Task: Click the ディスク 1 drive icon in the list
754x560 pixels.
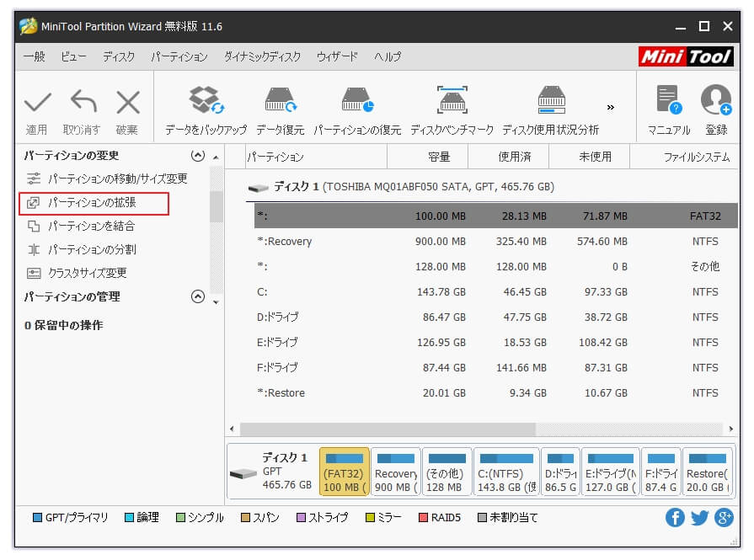Action: pos(258,188)
